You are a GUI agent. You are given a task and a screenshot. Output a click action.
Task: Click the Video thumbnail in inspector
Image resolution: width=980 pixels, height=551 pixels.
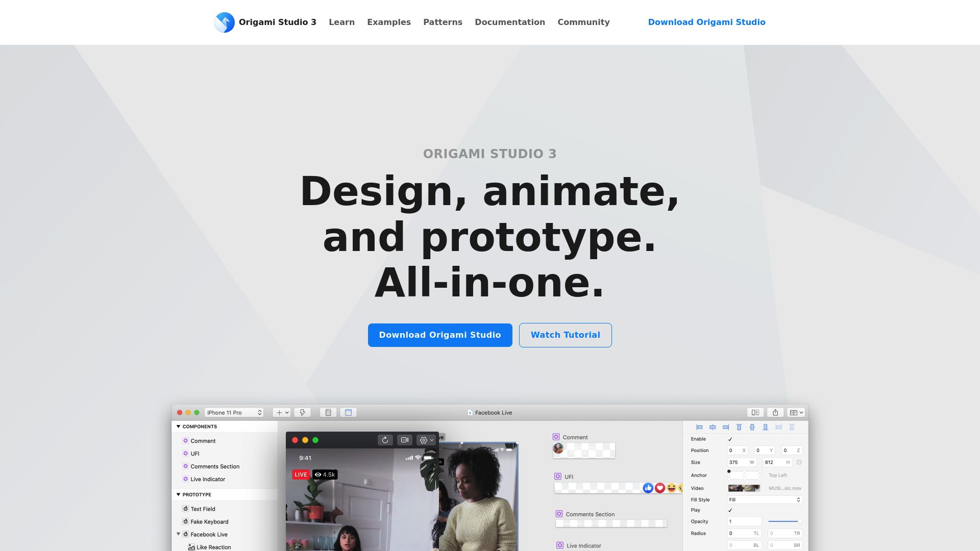pyautogui.click(x=744, y=488)
